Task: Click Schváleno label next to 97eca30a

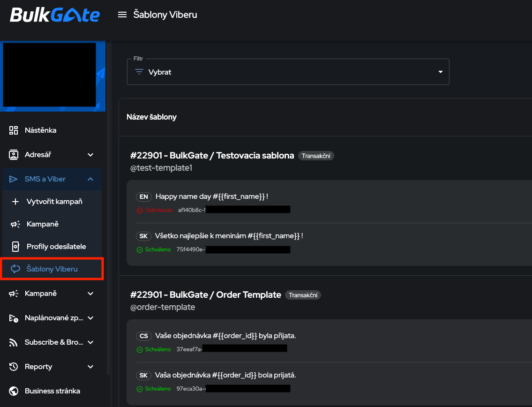Action: click(x=158, y=389)
